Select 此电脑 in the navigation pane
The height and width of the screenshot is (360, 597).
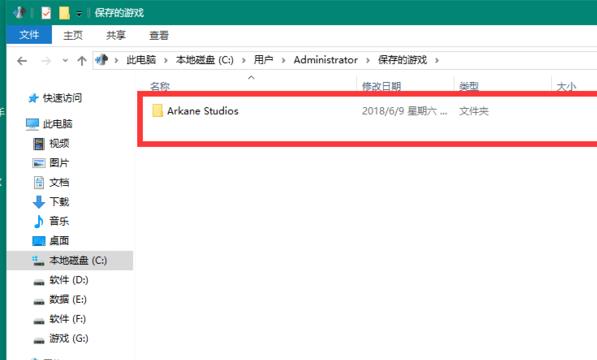(x=57, y=124)
